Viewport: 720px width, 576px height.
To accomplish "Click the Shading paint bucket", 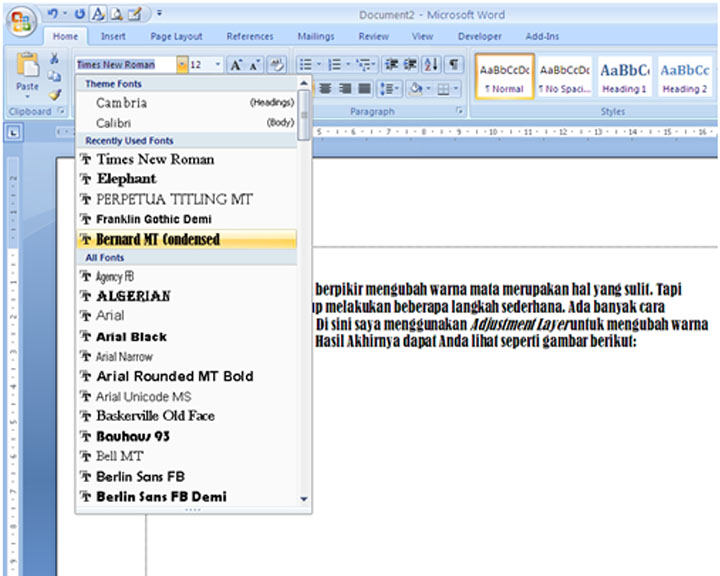I will (x=416, y=88).
